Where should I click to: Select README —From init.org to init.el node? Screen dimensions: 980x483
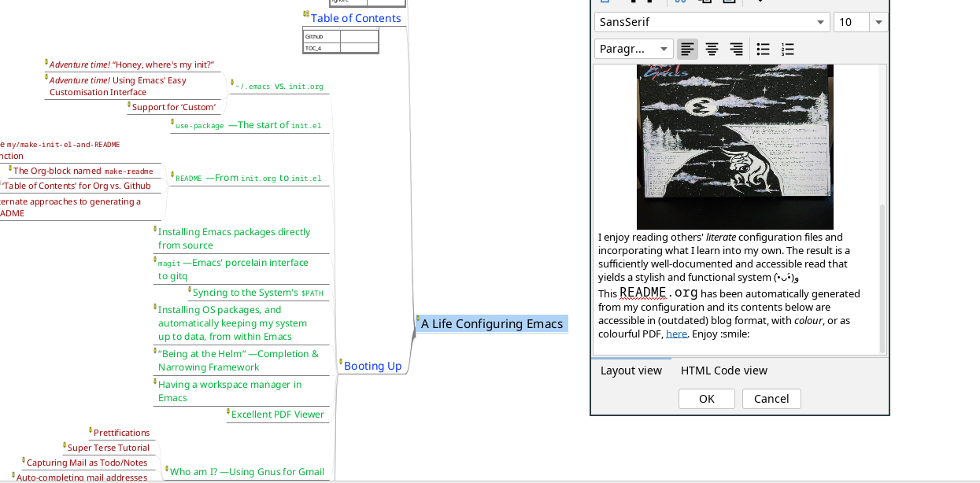[x=248, y=178]
